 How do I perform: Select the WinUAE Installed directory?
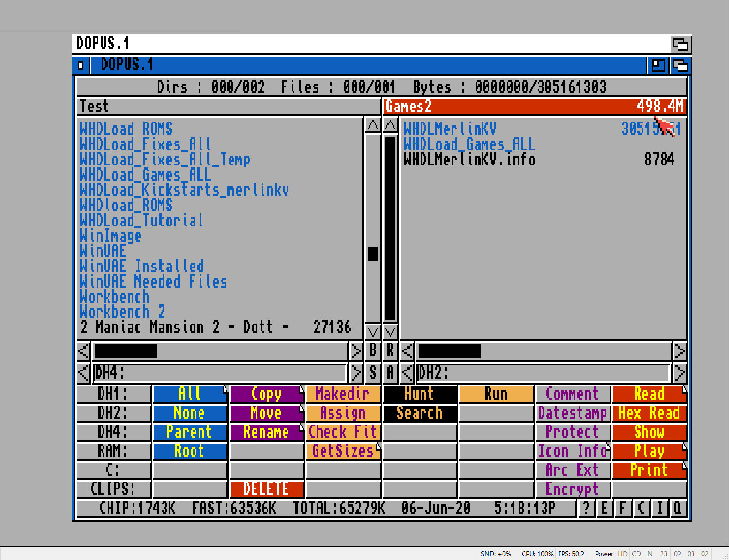142,266
